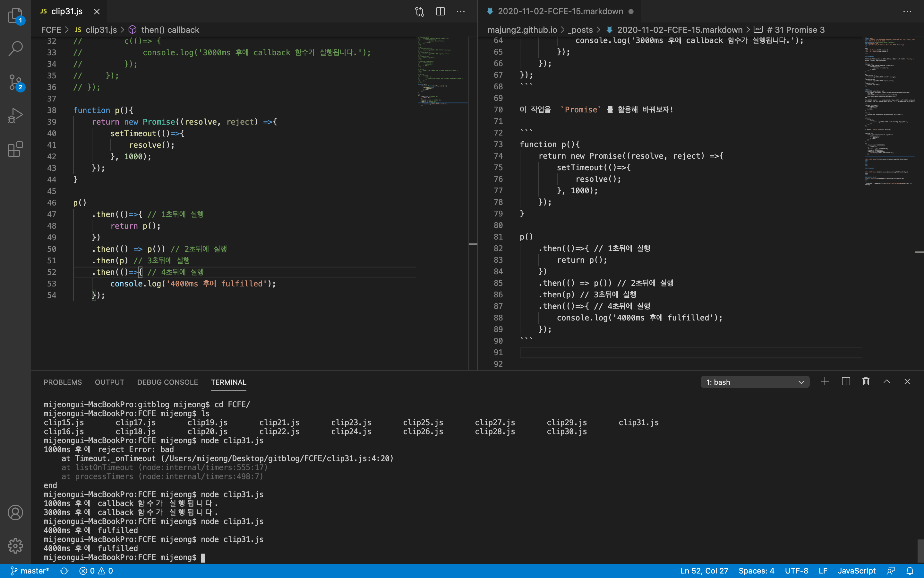Open the Run and Debug view
924x578 pixels.
15,116
